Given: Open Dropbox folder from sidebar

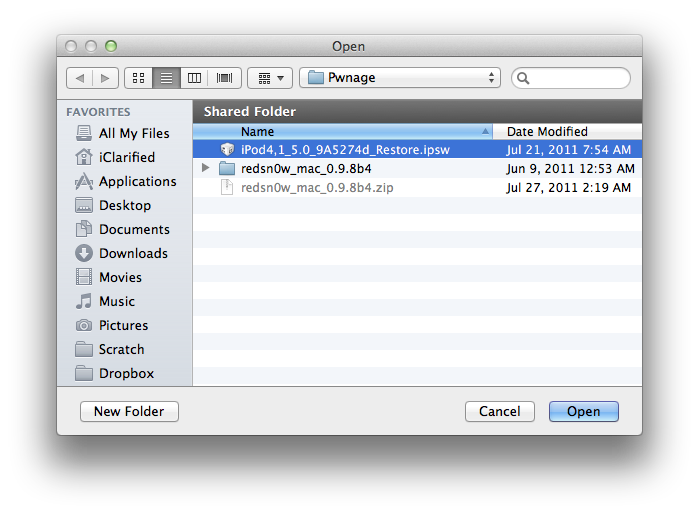Looking at the screenshot, I should (x=126, y=373).
